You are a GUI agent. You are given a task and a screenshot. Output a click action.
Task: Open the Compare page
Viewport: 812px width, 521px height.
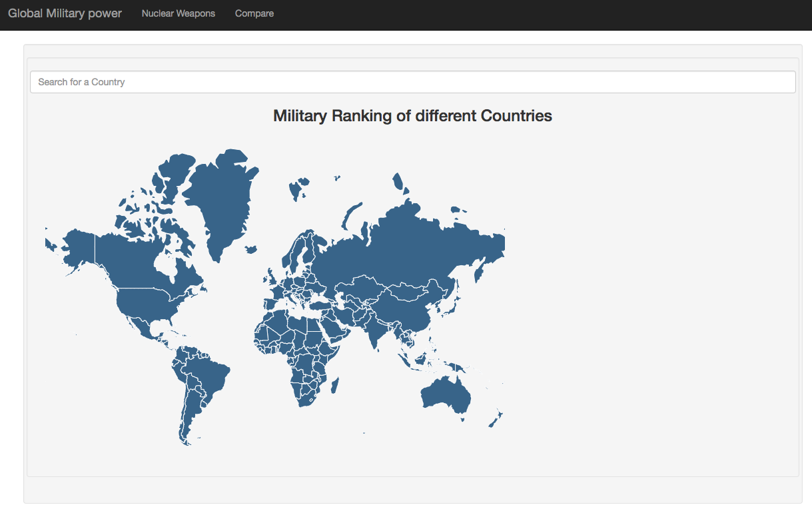tap(254, 13)
